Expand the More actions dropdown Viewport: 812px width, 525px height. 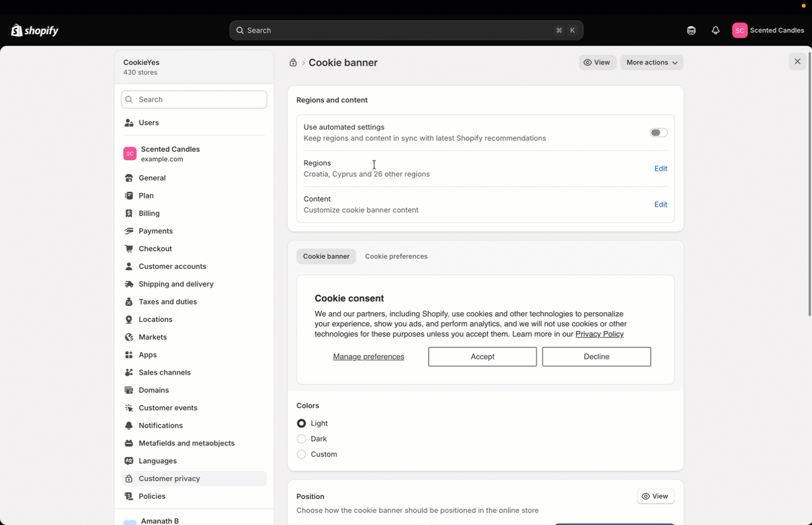coord(652,62)
